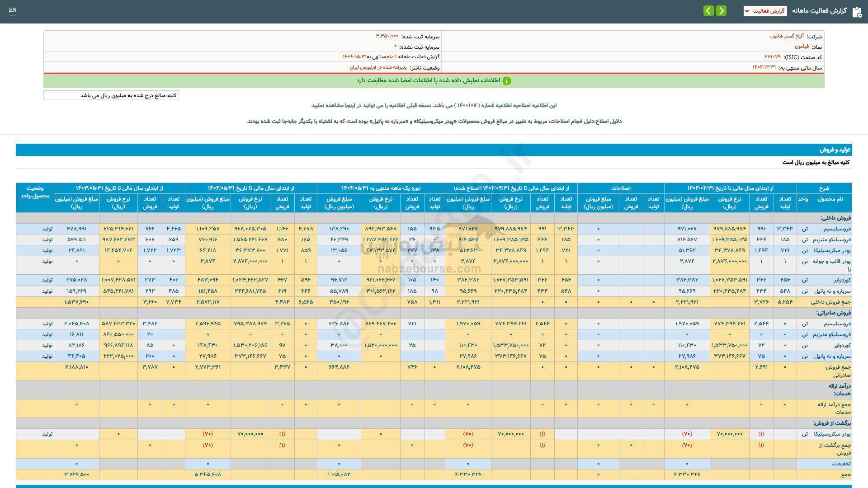Select the فروش داخلی section row

(x=835, y=218)
